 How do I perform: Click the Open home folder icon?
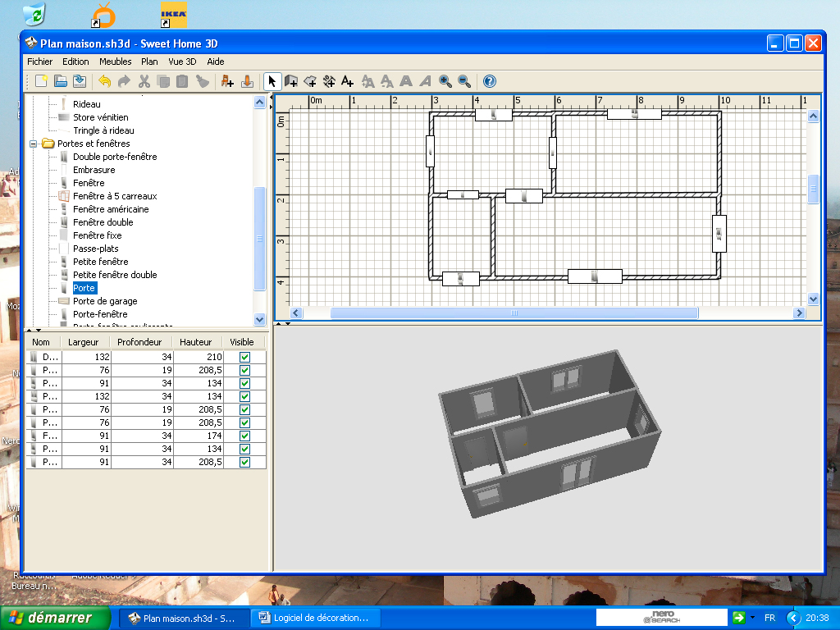pyautogui.click(x=61, y=81)
